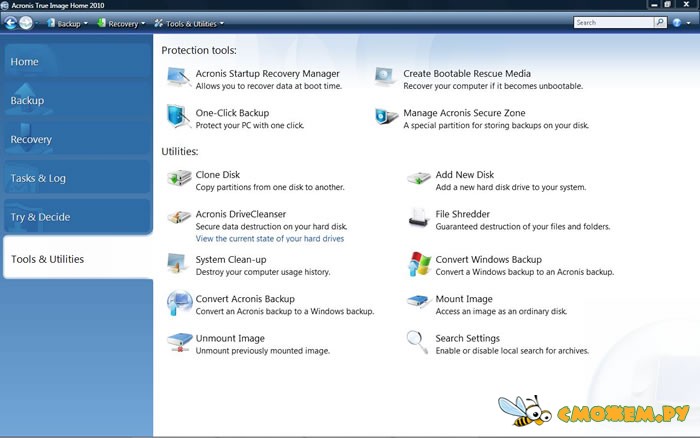The width and height of the screenshot is (700, 438).
Task: Click 'Destroy your computer usage history.' text
Action: pos(263,272)
